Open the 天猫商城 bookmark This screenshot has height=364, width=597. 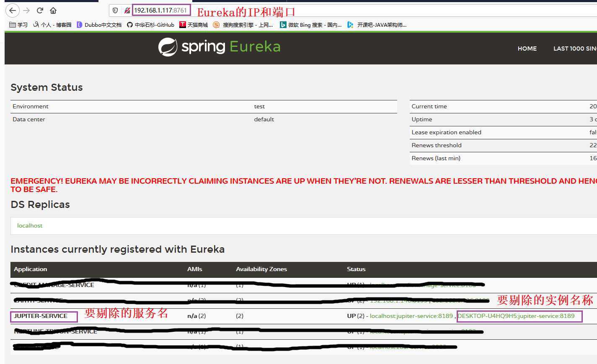(194, 25)
